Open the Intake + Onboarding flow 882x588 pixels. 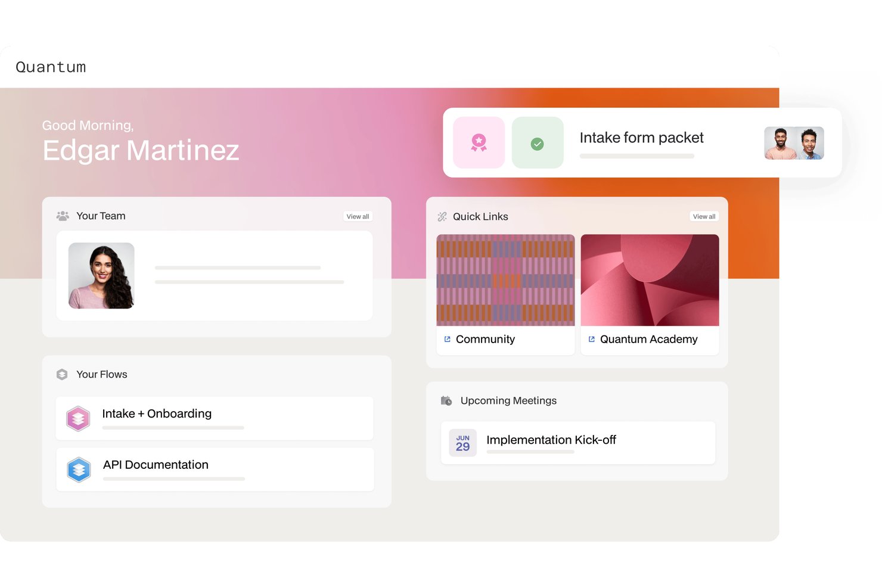[x=215, y=418]
